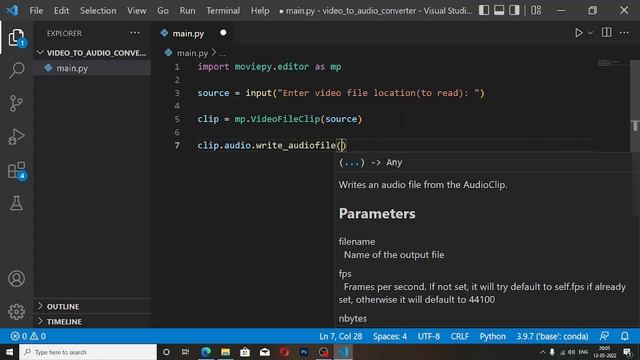
Task: Click the 'fps' parameter in tooltip
Action: click(x=345, y=273)
